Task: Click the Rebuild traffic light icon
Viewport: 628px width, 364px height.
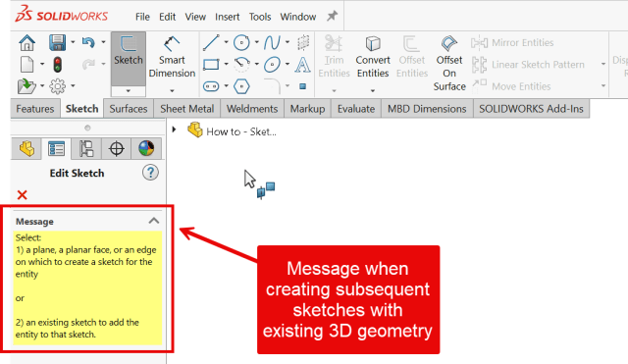Action: point(57,64)
